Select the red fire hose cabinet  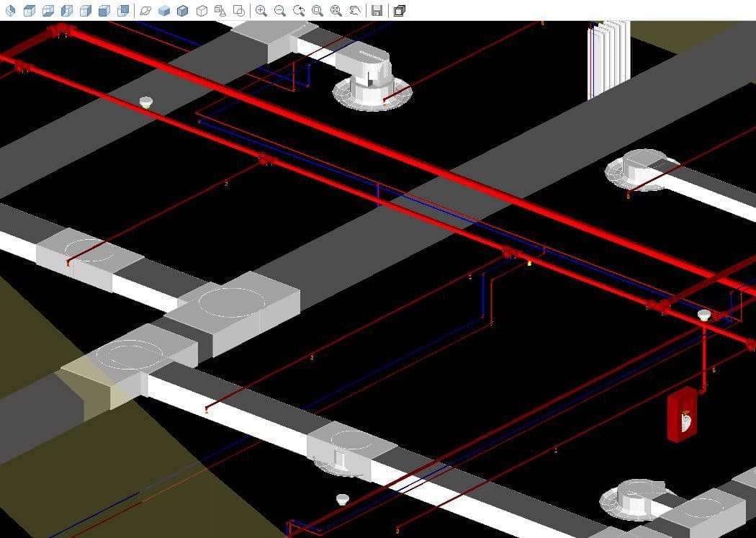pos(681,416)
